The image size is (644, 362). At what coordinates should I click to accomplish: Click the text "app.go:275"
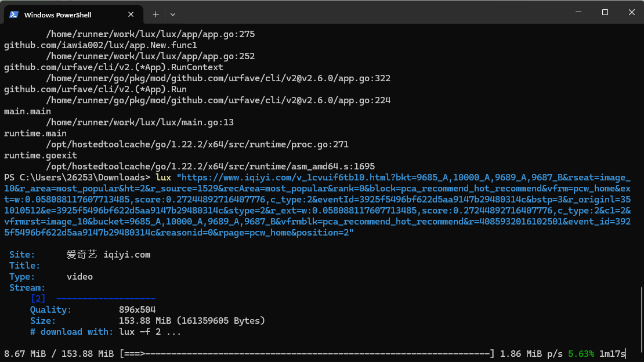tap(229, 34)
